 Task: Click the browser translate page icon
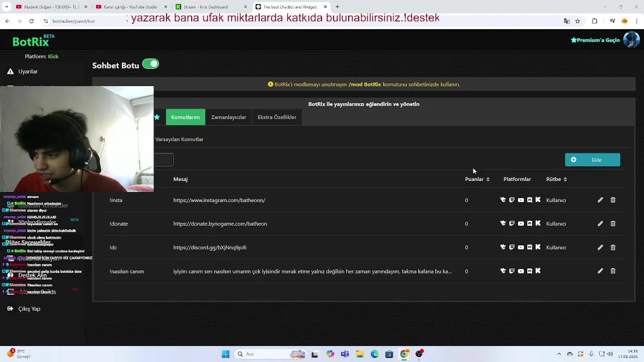(567, 21)
